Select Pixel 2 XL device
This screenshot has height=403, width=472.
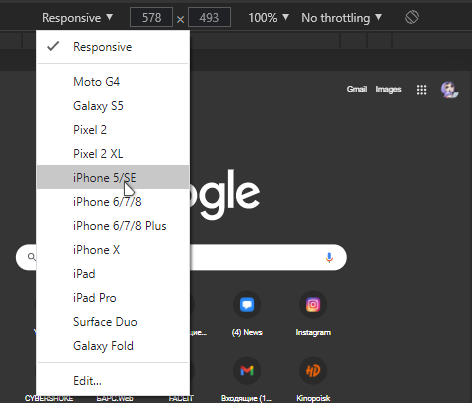tap(113, 154)
